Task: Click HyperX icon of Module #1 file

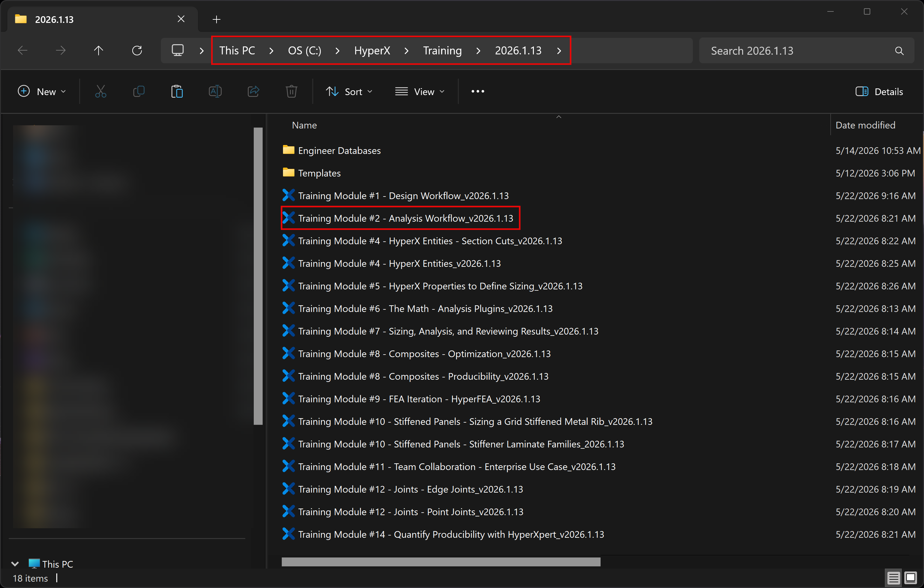Action: 289,195
